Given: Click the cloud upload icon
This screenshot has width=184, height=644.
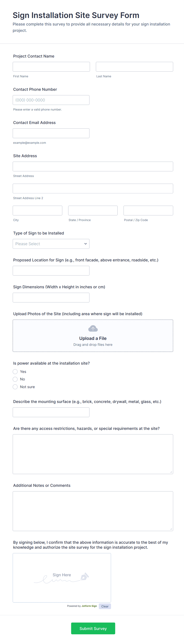Looking at the screenshot, I should tap(93, 328).
